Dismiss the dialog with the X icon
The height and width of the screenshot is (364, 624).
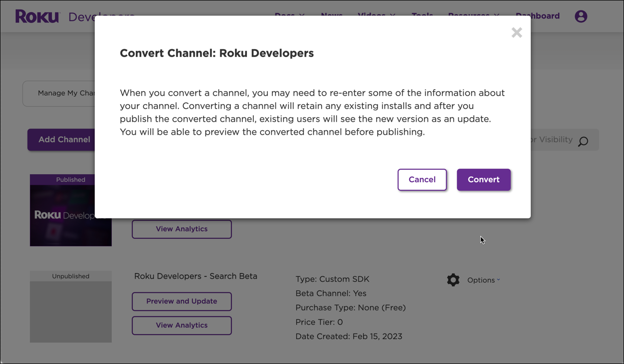click(x=516, y=32)
